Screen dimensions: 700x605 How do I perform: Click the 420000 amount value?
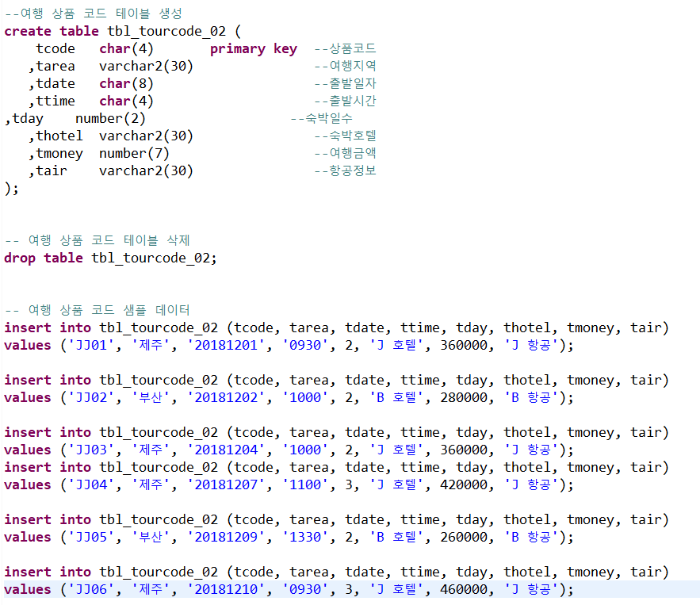coord(464,484)
